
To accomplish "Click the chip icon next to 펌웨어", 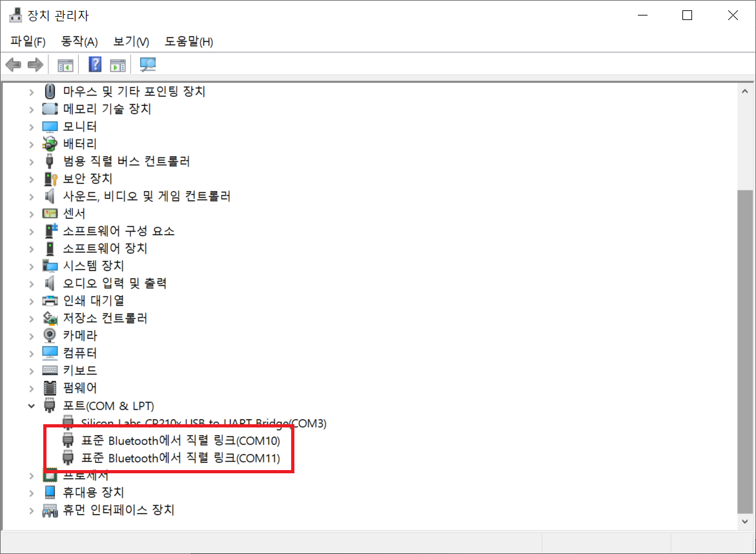I will click(x=50, y=387).
